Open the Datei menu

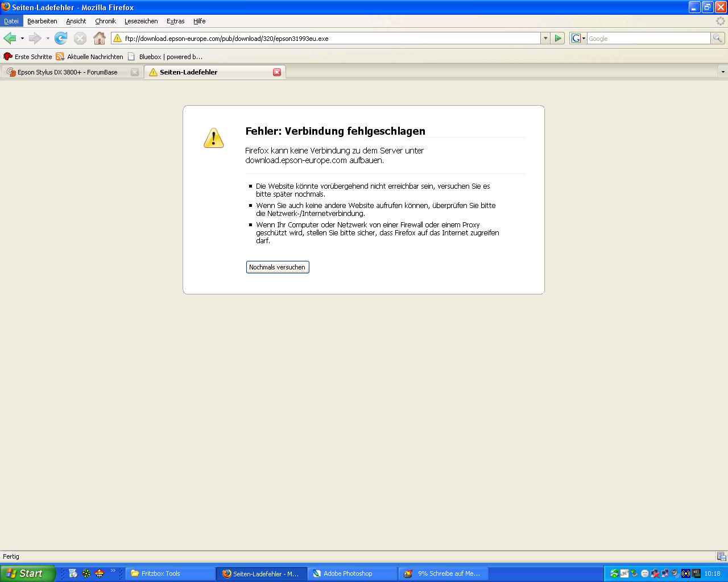[11, 21]
